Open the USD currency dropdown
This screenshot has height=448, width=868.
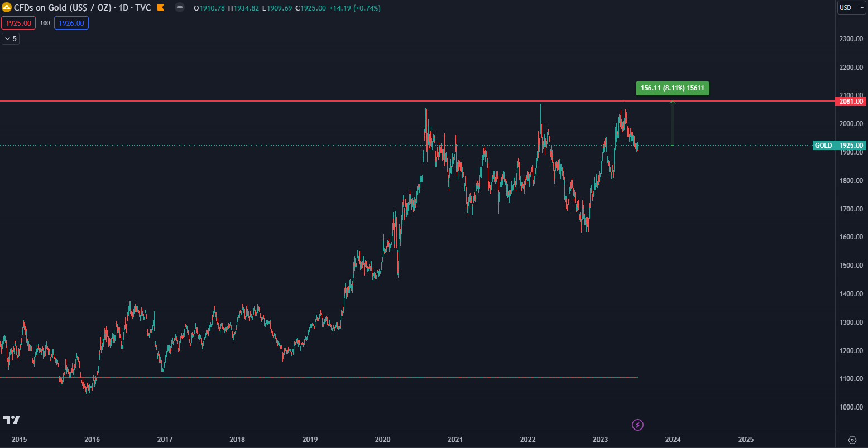[851, 8]
